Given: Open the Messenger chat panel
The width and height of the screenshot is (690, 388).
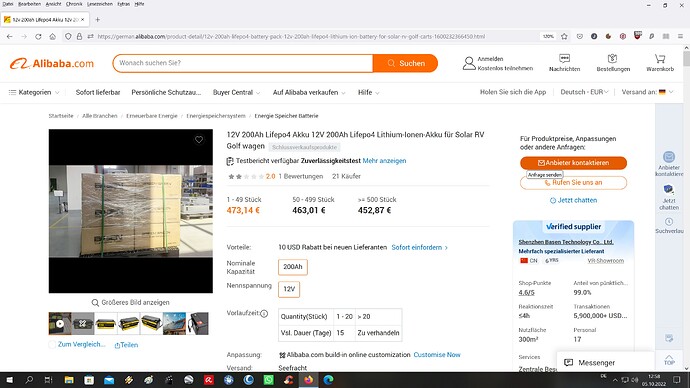Looking at the screenshot, I should 606,362.
